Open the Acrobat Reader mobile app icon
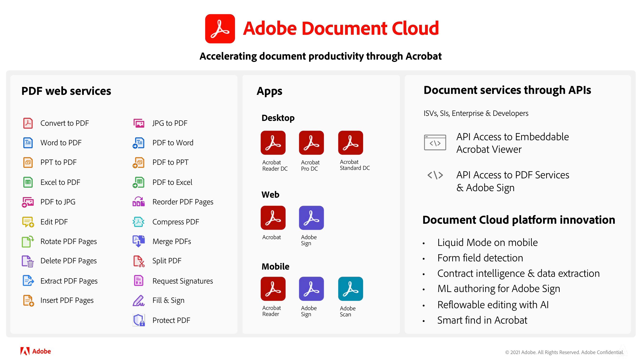The image size is (644, 362). (x=273, y=289)
